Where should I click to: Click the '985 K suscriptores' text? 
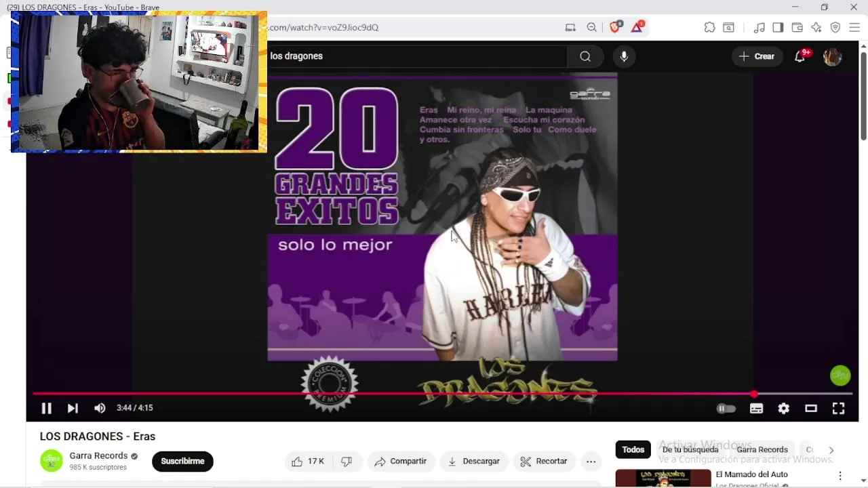[x=98, y=468]
